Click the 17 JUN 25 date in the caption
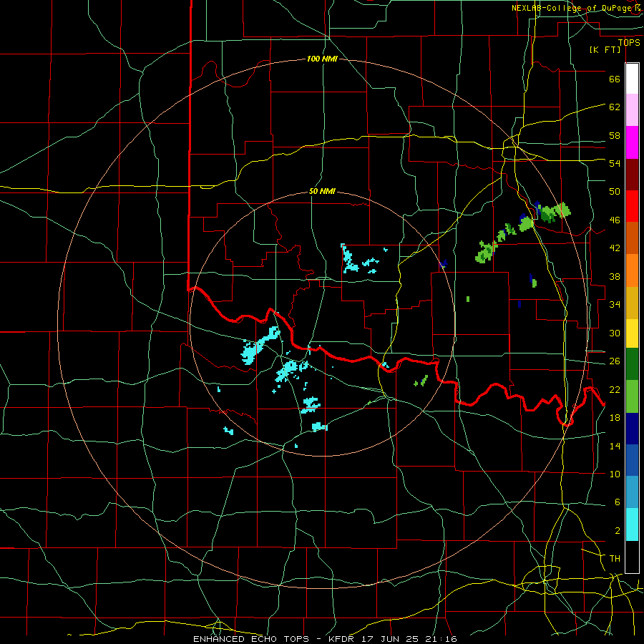The height and width of the screenshot is (644, 644). (x=392, y=639)
